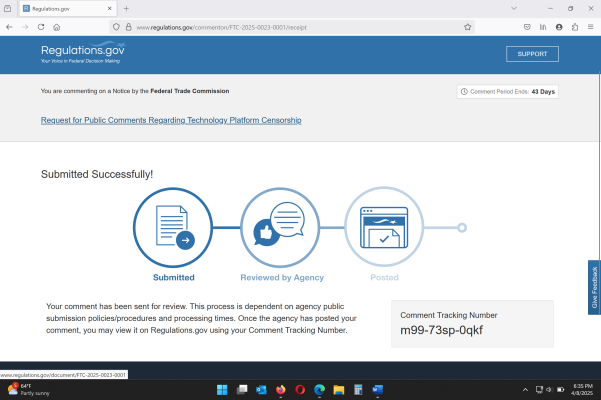
Task: Click the address bar URL field
Action: click(x=300, y=27)
